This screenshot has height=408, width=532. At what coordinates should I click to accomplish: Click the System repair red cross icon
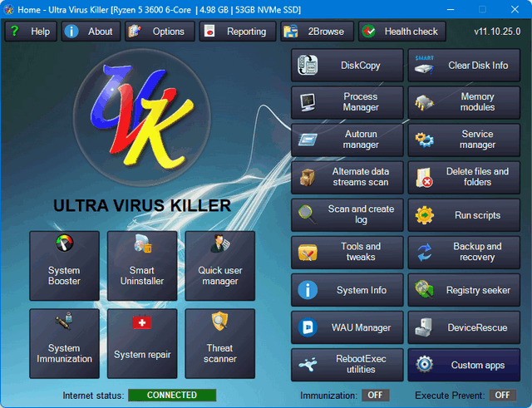[x=142, y=322]
